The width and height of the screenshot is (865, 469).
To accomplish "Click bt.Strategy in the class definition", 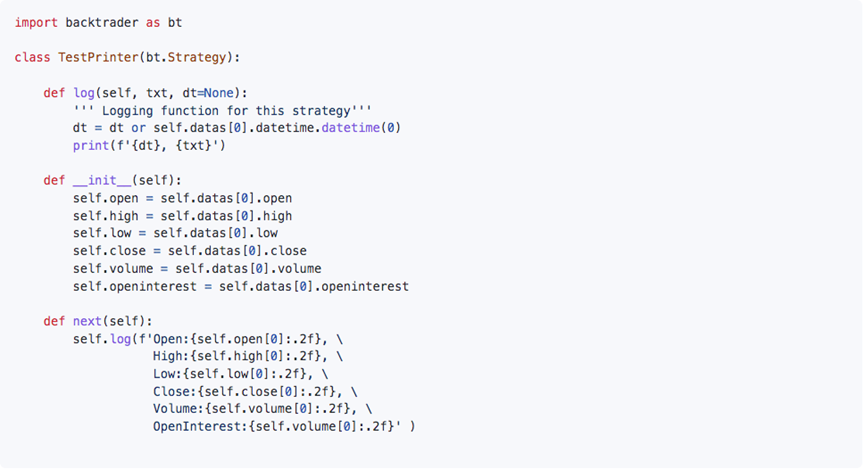I will [x=186, y=57].
